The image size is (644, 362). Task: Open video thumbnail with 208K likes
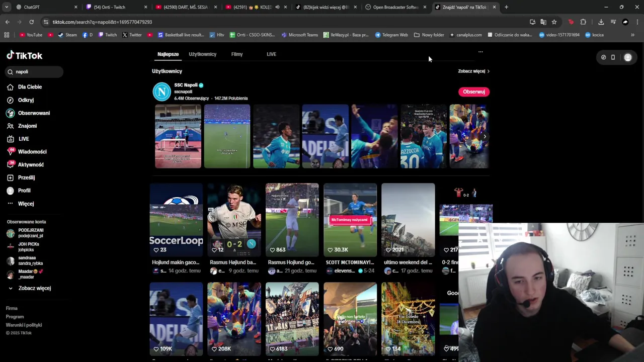234,319
